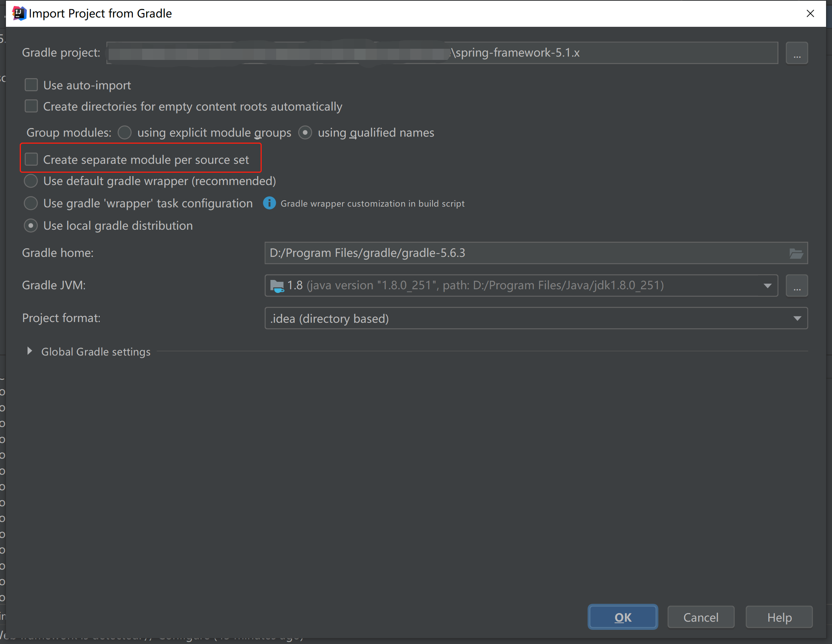Enable the Use auto-import checkbox
The image size is (832, 644).
click(x=31, y=85)
